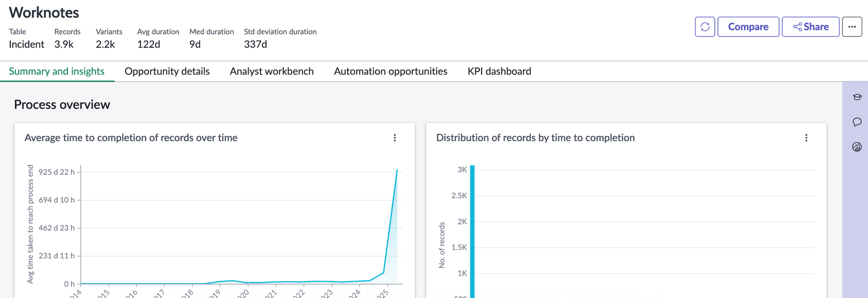
Task: Go to the Automation opportunities tab
Action: (x=391, y=71)
